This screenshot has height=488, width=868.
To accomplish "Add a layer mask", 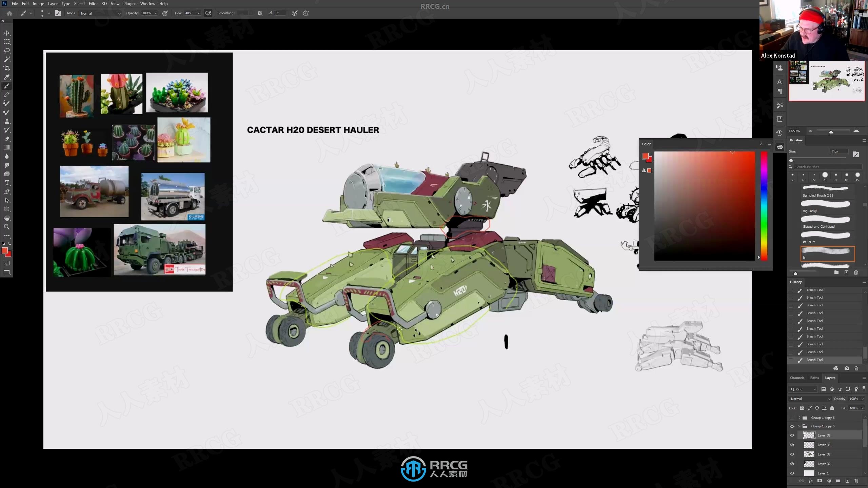I will click(820, 481).
